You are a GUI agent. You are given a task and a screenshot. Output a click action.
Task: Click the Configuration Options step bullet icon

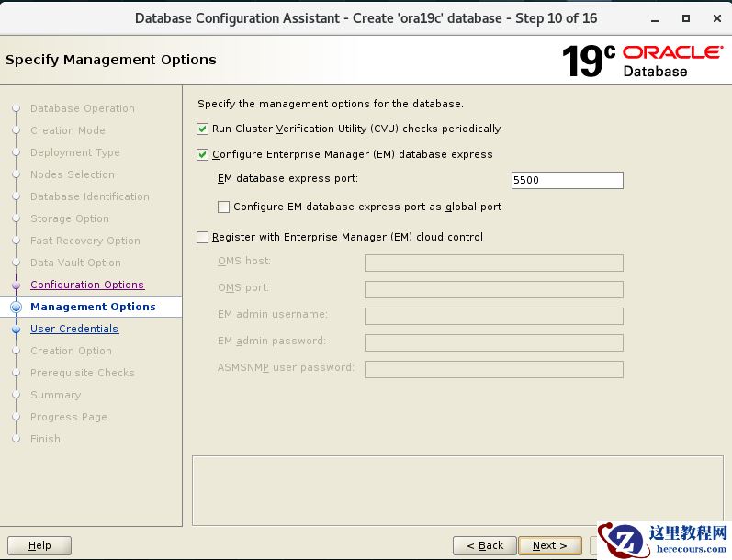pos(17,286)
